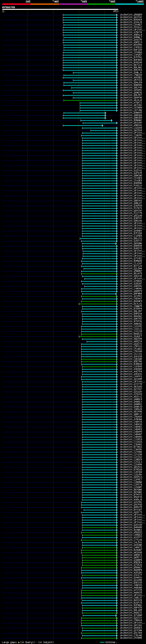Select label UniRef100_C6E1W9
This screenshot has height=644, width=146.
pyautogui.click(x=131, y=359)
